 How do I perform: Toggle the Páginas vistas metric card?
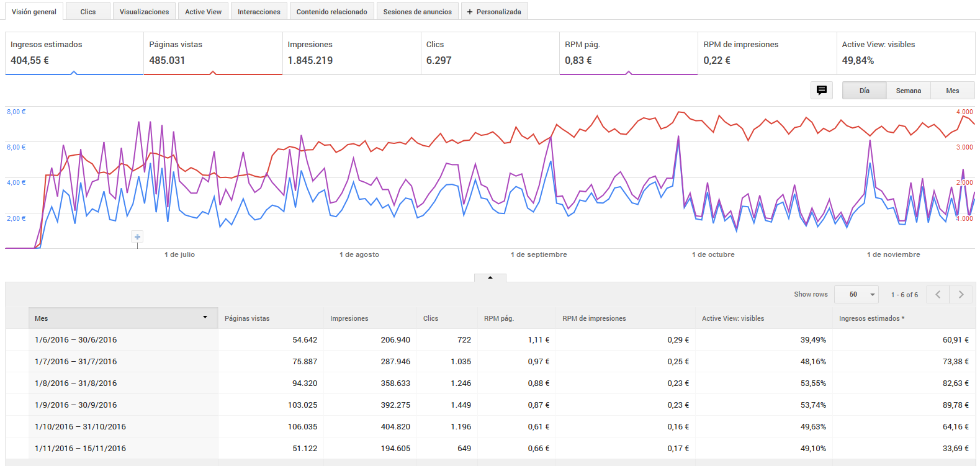click(x=213, y=53)
